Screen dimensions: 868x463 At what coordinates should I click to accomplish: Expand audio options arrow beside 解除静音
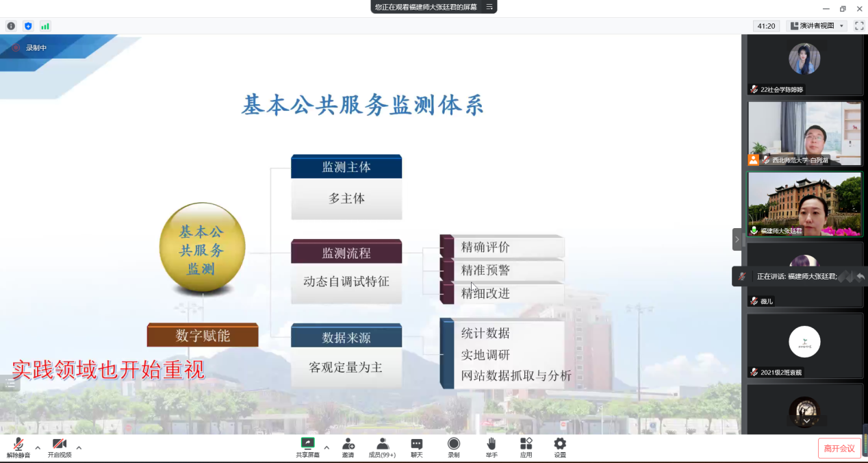click(x=38, y=448)
